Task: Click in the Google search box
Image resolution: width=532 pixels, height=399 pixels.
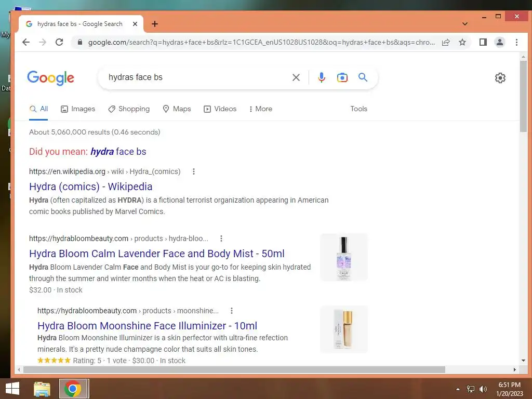Action: tap(197, 77)
